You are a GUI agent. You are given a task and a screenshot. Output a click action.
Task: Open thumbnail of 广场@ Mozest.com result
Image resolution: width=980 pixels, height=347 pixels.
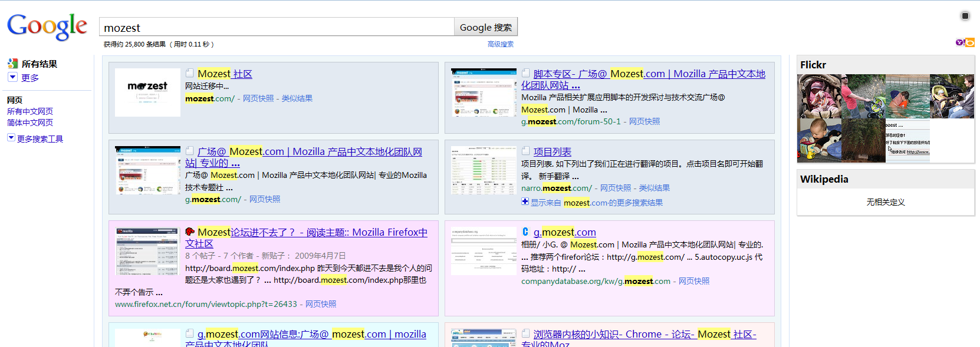147,170
